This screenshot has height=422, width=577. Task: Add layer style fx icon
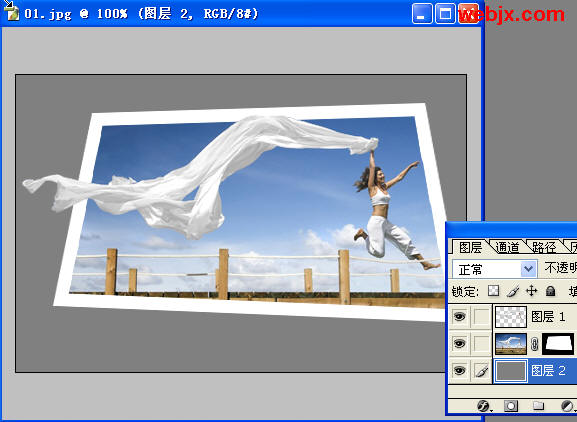[484, 406]
